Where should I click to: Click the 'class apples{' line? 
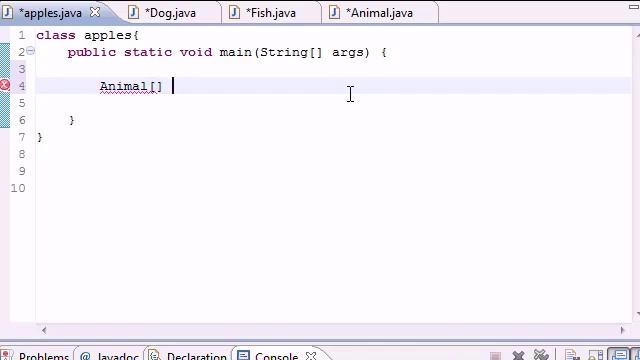tap(87, 36)
